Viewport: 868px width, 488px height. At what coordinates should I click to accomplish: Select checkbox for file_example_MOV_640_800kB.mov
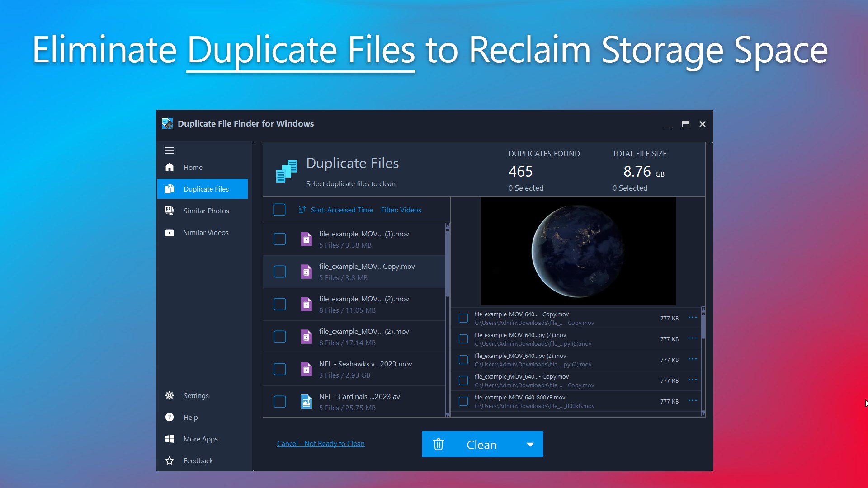pos(463,401)
